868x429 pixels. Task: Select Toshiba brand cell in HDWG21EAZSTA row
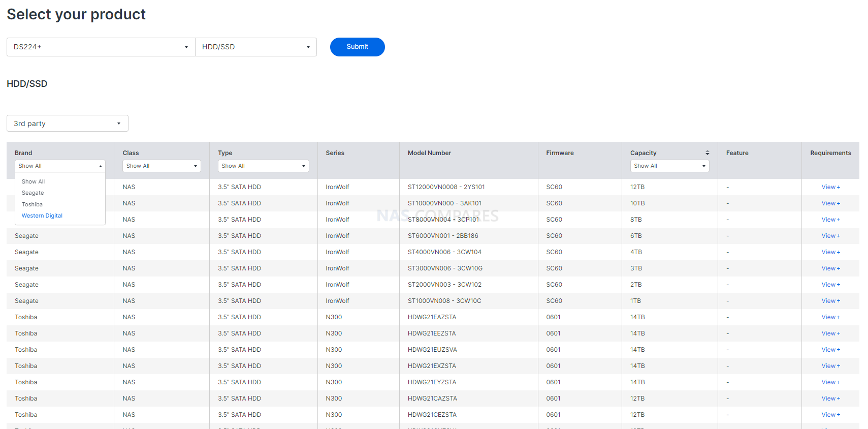coord(26,317)
